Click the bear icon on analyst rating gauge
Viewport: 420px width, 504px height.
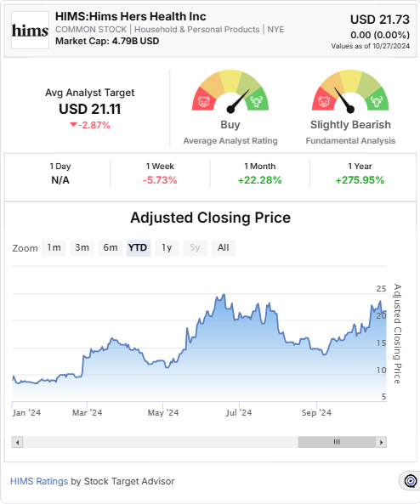click(x=203, y=102)
